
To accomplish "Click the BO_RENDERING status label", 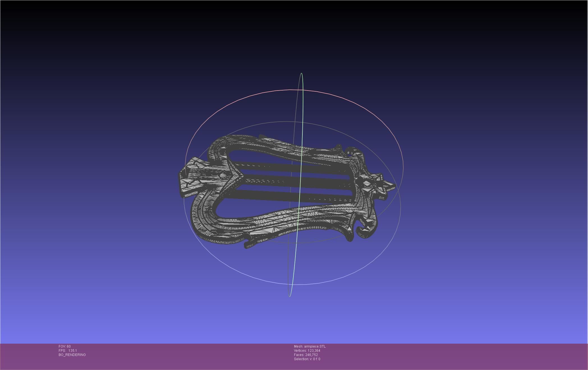I will coord(72,355).
